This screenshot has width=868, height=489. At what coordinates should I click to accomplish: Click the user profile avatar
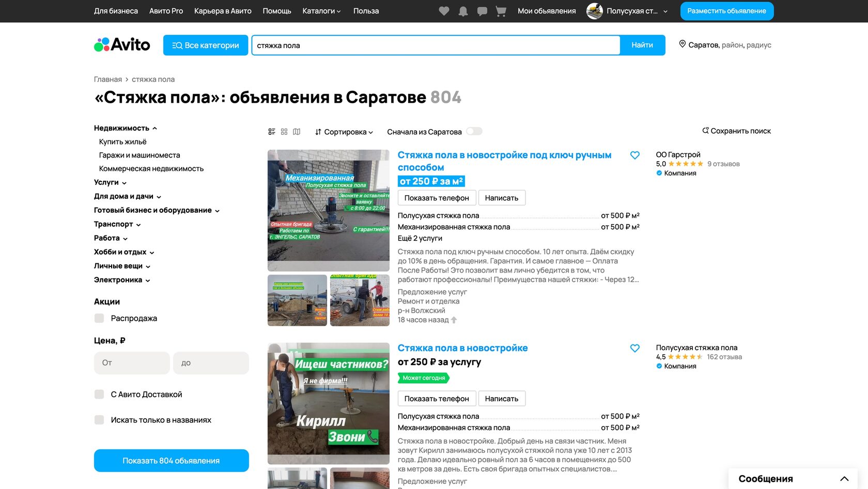coord(595,11)
